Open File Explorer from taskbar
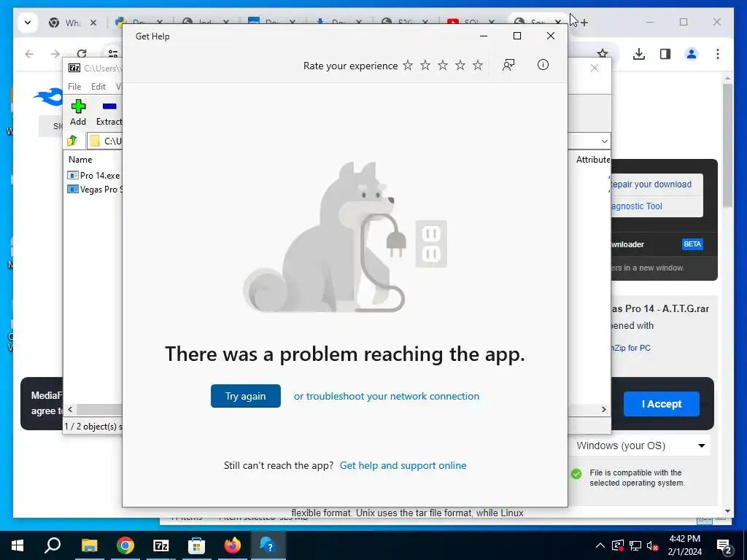Screen dimensions: 747x560 point(89,545)
